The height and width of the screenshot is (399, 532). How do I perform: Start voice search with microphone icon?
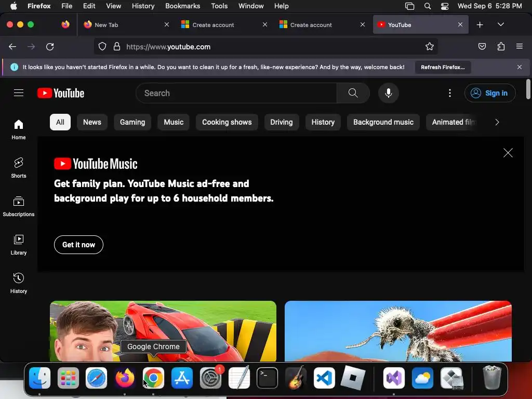tap(389, 93)
